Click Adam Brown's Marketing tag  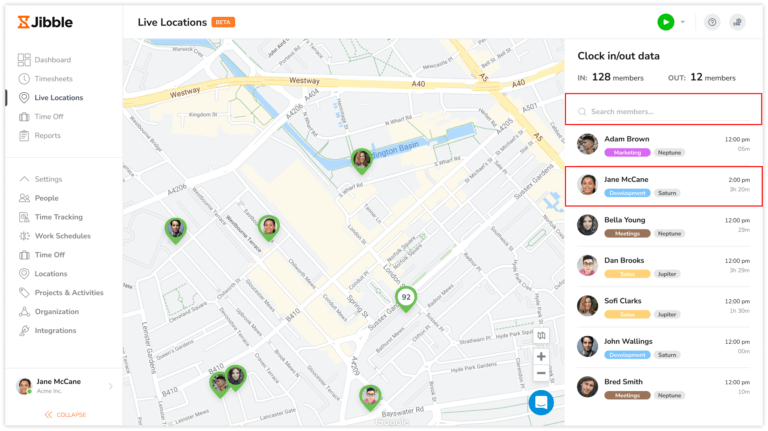click(x=627, y=153)
